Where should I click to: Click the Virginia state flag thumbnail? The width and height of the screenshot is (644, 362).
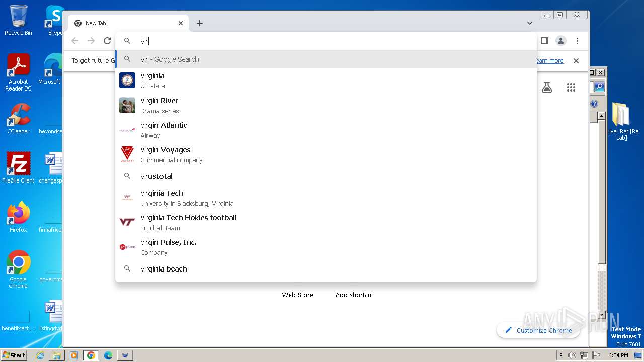(127, 80)
